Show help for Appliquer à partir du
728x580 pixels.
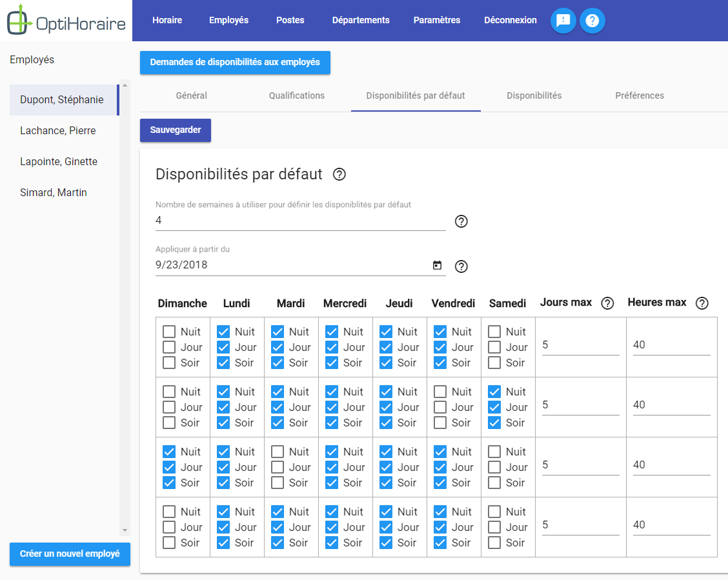[461, 266]
